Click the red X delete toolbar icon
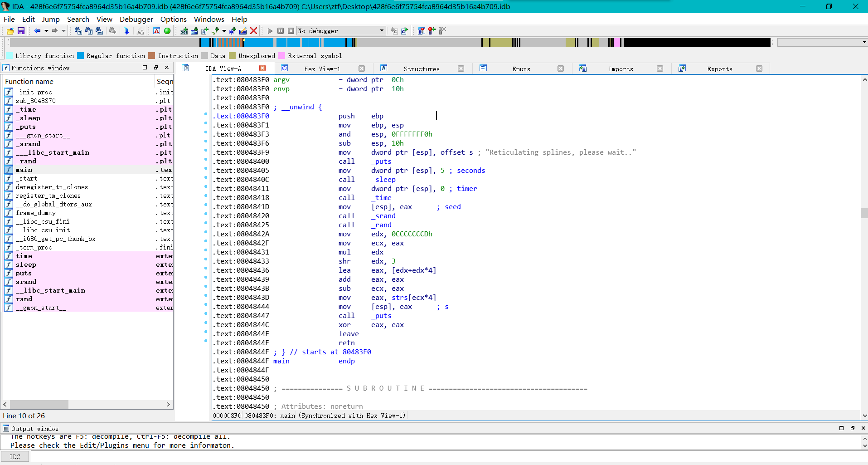The image size is (868, 465). click(x=254, y=31)
